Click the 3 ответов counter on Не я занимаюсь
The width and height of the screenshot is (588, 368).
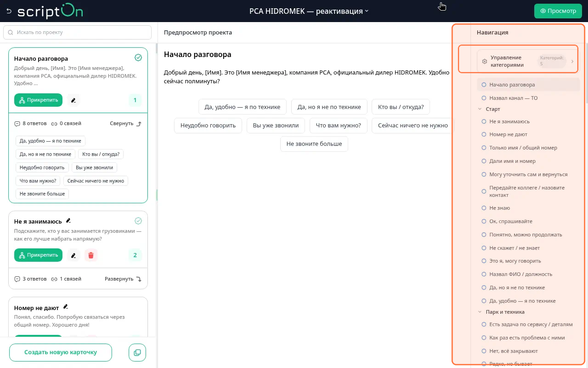click(x=31, y=279)
